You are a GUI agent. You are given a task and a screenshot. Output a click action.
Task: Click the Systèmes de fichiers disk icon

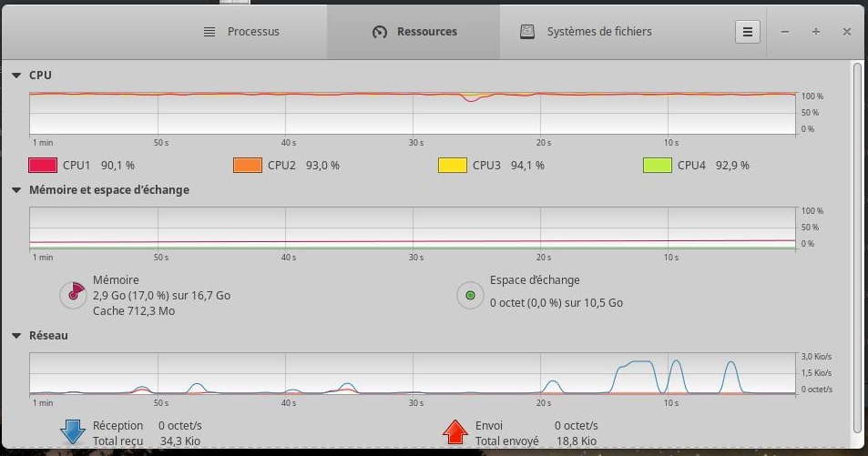(527, 32)
